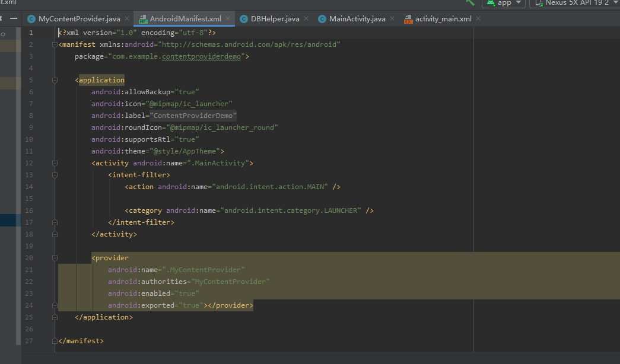Click the hammer Make Project icon

tap(470, 2)
